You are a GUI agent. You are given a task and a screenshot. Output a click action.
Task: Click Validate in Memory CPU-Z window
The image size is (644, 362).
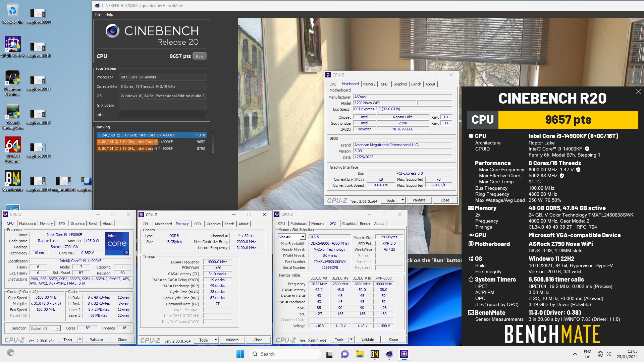point(232,340)
